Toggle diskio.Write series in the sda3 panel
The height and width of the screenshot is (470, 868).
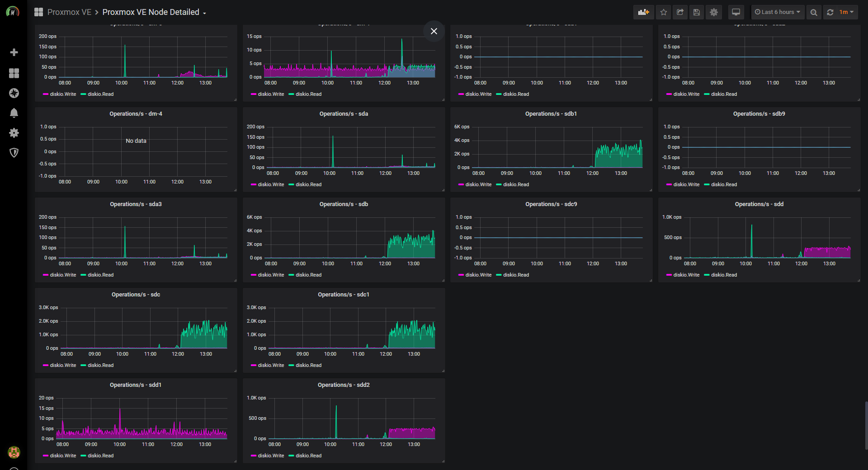[63, 275]
